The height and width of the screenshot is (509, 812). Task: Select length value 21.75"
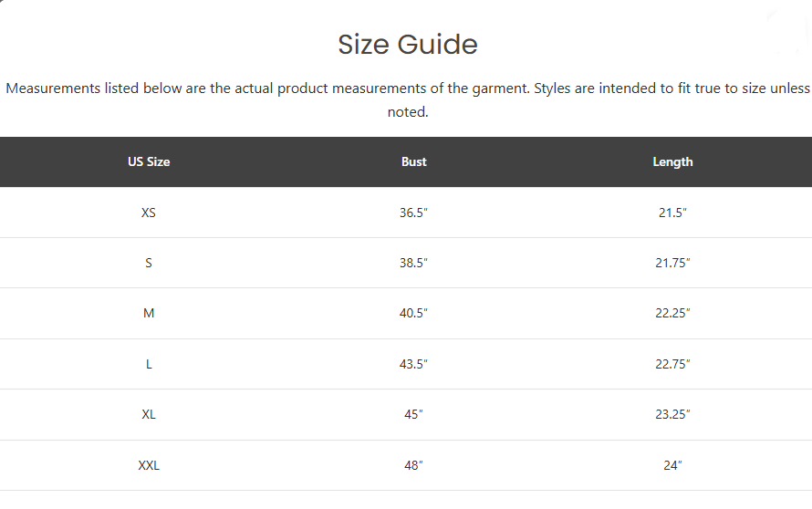coord(672,263)
